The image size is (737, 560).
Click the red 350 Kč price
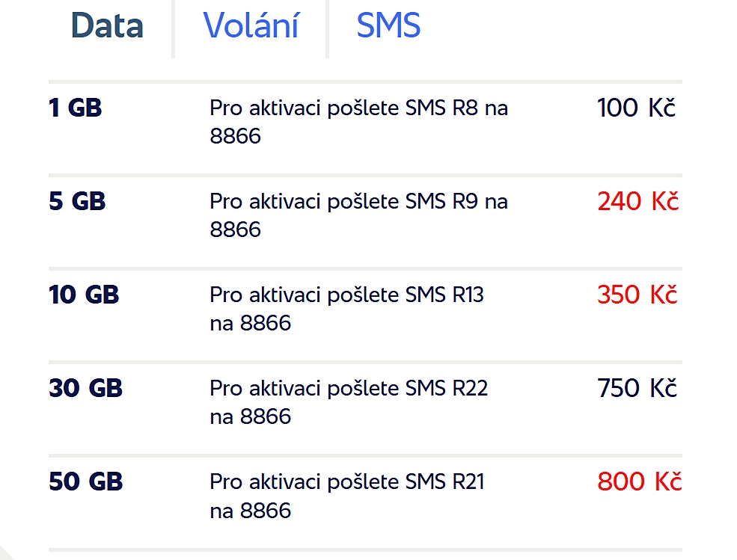637,295
